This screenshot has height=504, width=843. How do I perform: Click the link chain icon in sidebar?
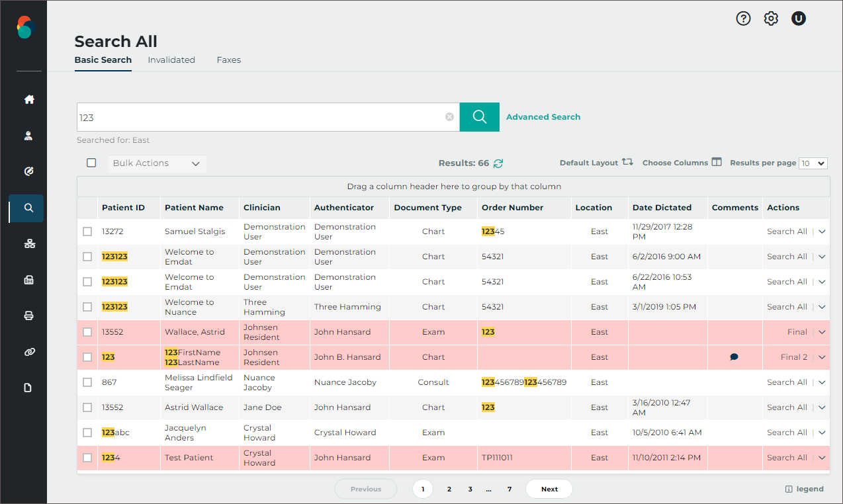(28, 352)
